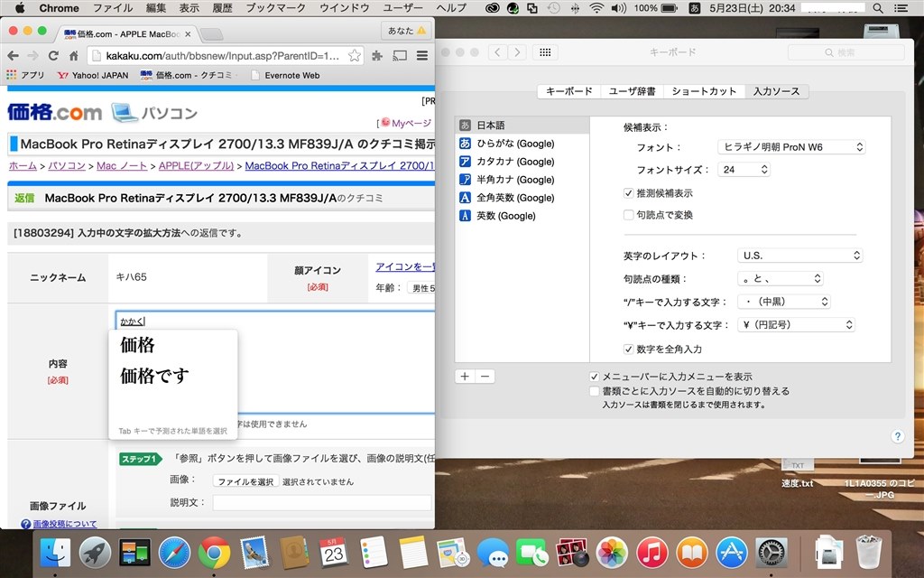The height and width of the screenshot is (578, 924).
Task: Click the cast screen icon in Chrome
Action: click(x=400, y=55)
